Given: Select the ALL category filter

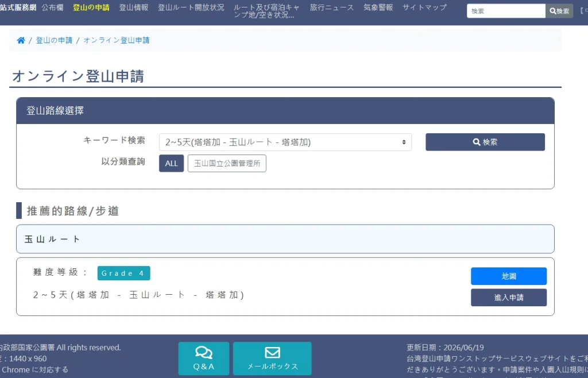Looking at the screenshot, I should coord(171,164).
